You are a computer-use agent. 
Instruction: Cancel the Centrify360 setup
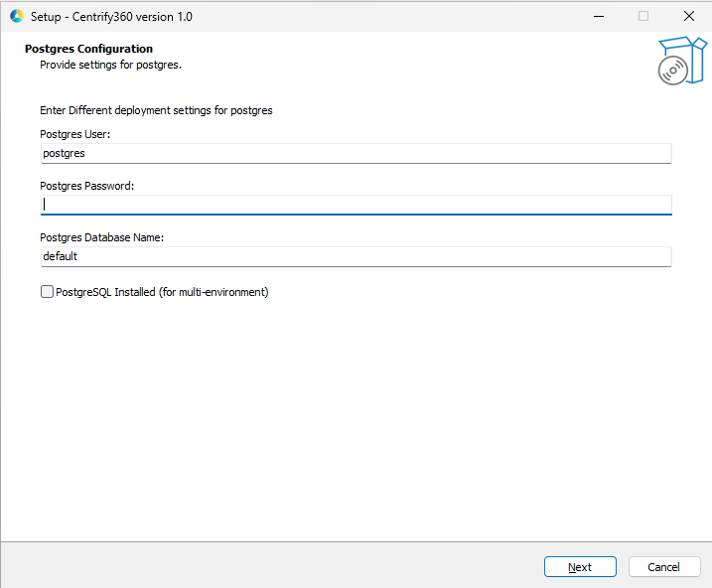click(664, 567)
